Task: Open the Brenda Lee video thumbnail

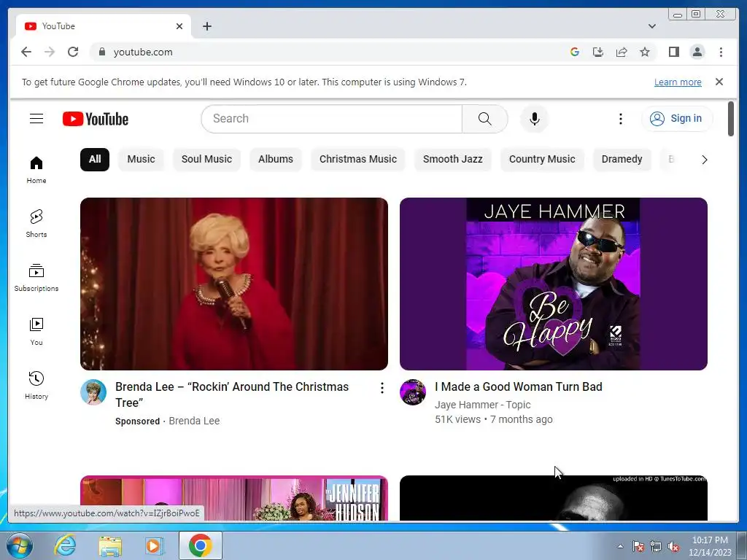Action: (x=234, y=284)
